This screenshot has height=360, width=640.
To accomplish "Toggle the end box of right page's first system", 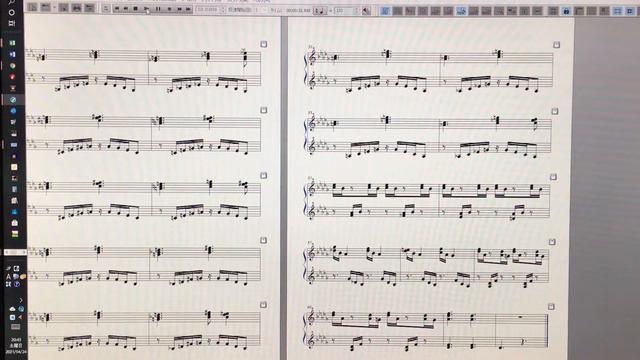I will pos(556,44).
